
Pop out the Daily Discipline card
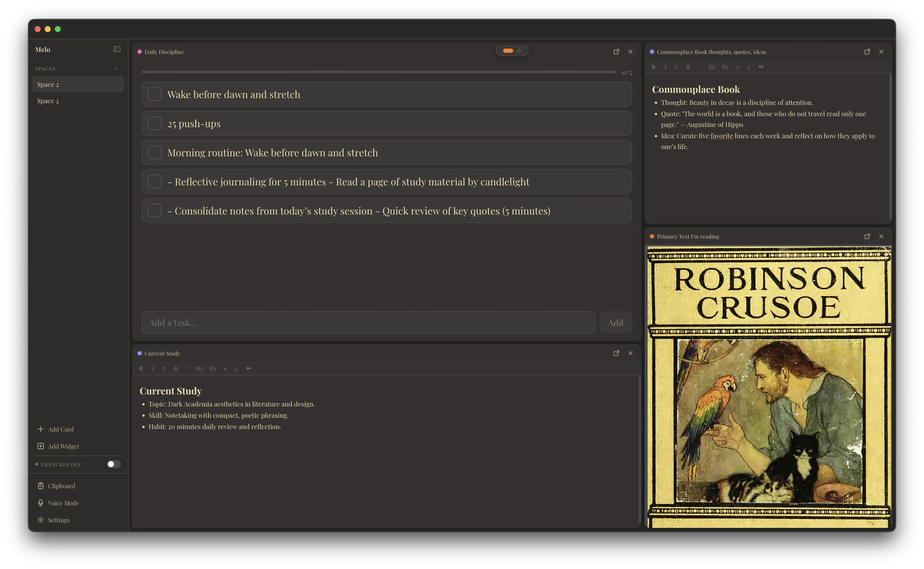(x=616, y=52)
